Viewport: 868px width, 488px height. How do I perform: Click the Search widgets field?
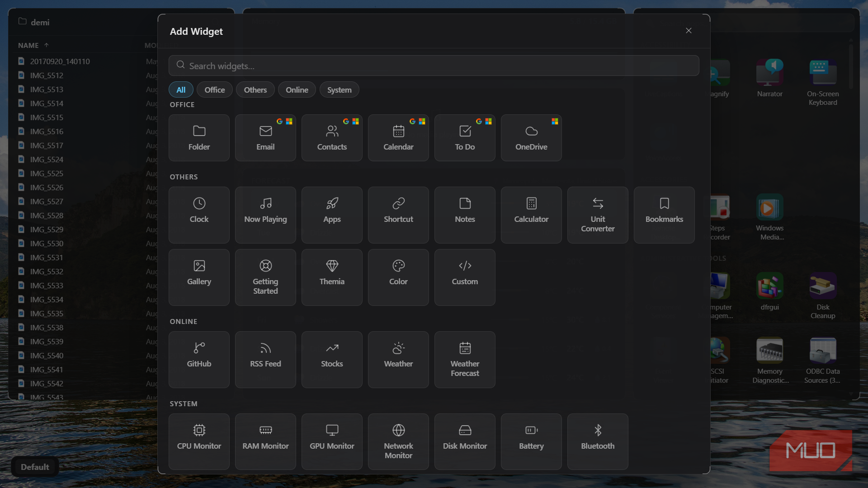434,66
